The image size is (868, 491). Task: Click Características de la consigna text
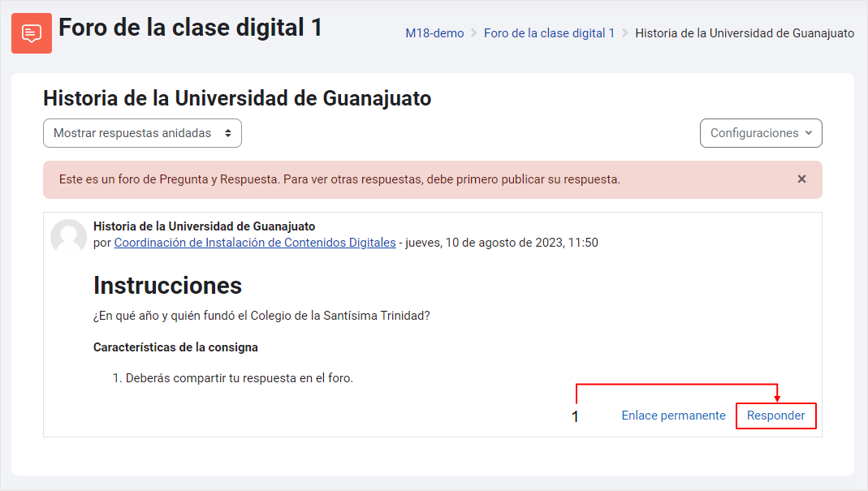coord(175,347)
